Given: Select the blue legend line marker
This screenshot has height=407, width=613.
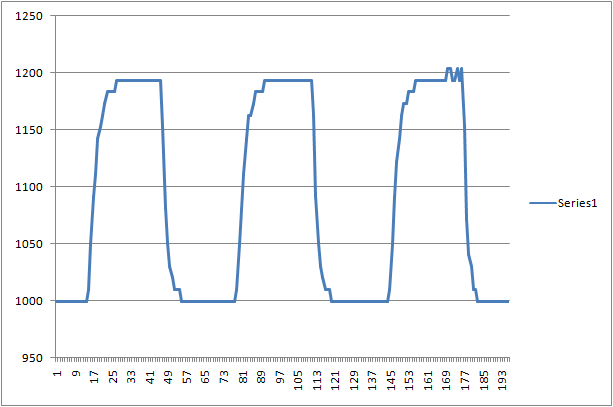Looking at the screenshot, I should pos(541,203).
